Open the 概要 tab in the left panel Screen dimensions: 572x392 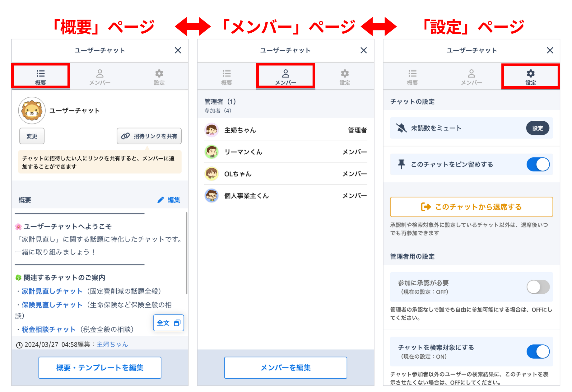pos(40,77)
